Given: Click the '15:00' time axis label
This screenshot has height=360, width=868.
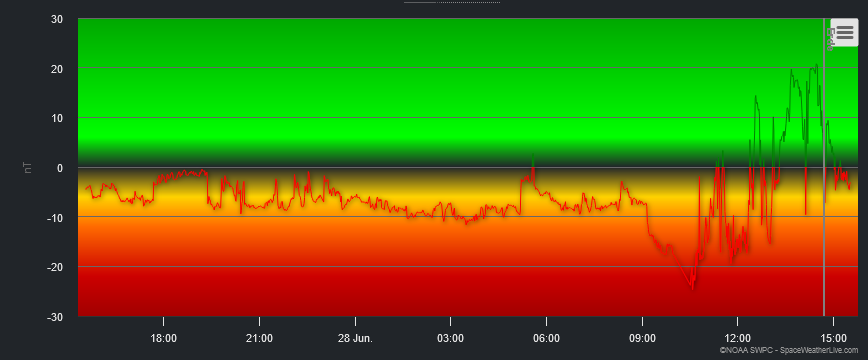Looking at the screenshot, I should coord(833,338).
